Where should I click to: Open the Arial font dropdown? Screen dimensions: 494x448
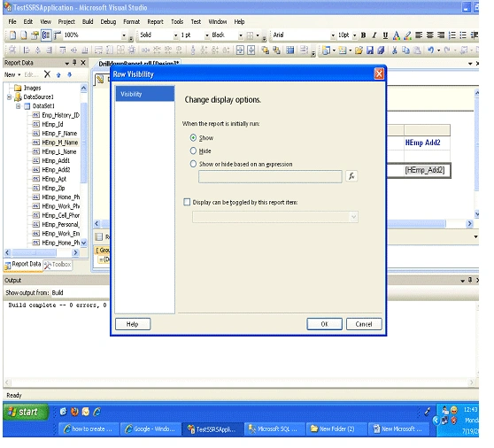pos(333,35)
